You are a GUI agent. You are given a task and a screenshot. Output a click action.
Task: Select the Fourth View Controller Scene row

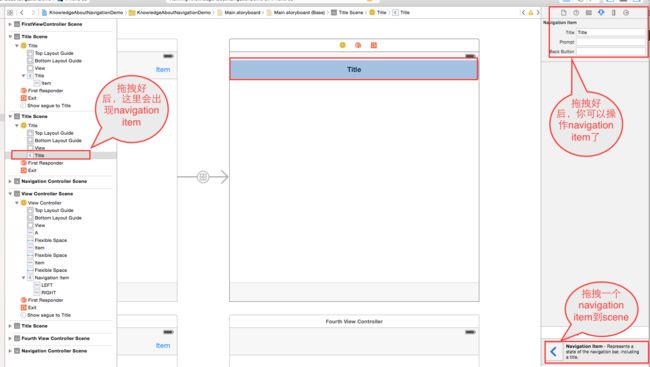pyautogui.click(x=61, y=338)
